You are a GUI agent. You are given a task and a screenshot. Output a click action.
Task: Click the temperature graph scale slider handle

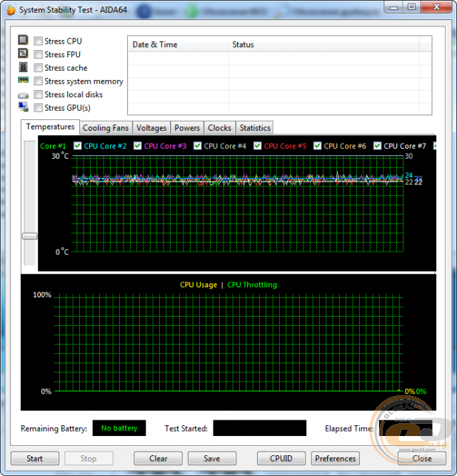[30, 236]
